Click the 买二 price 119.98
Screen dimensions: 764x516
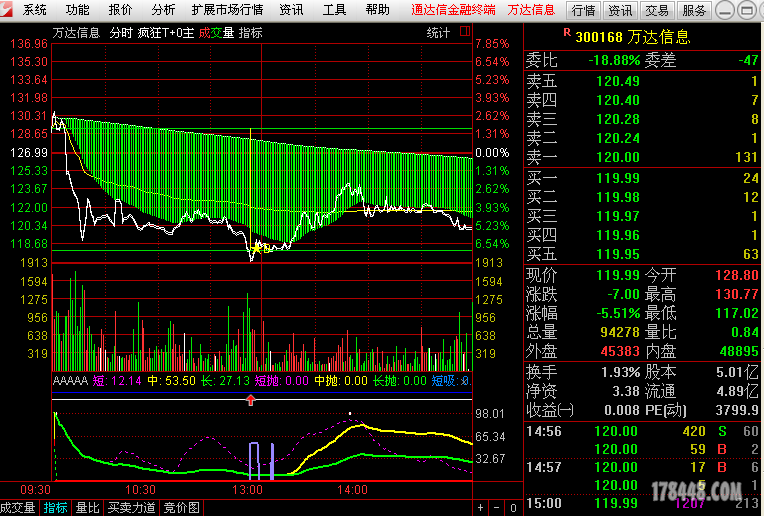point(618,197)
